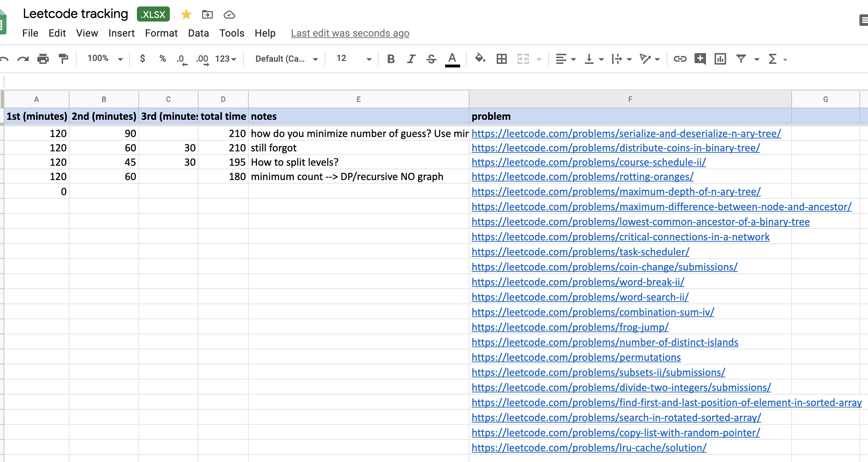Toggle bold formatting
This screenshot has height=462, width=868.
[x=391, y=58]
